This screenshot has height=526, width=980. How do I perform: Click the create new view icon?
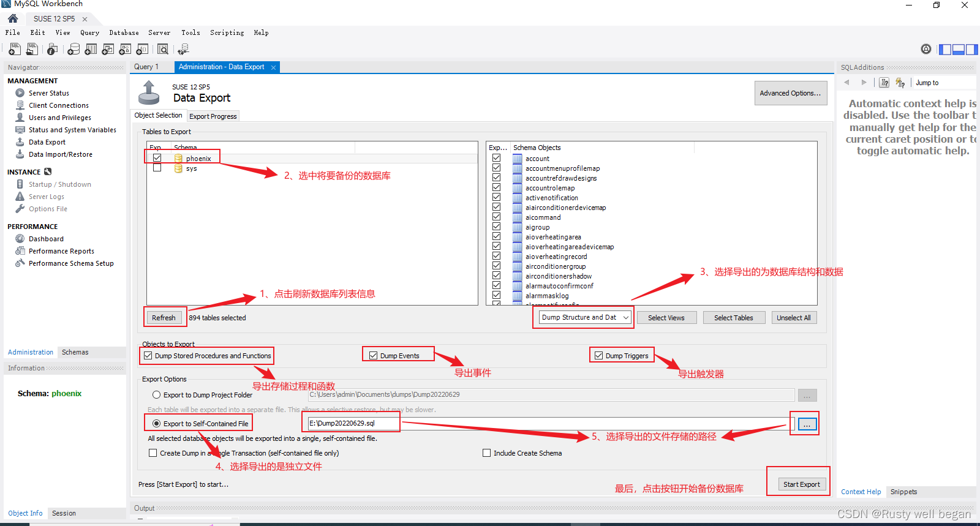click(x=108, y=49)
